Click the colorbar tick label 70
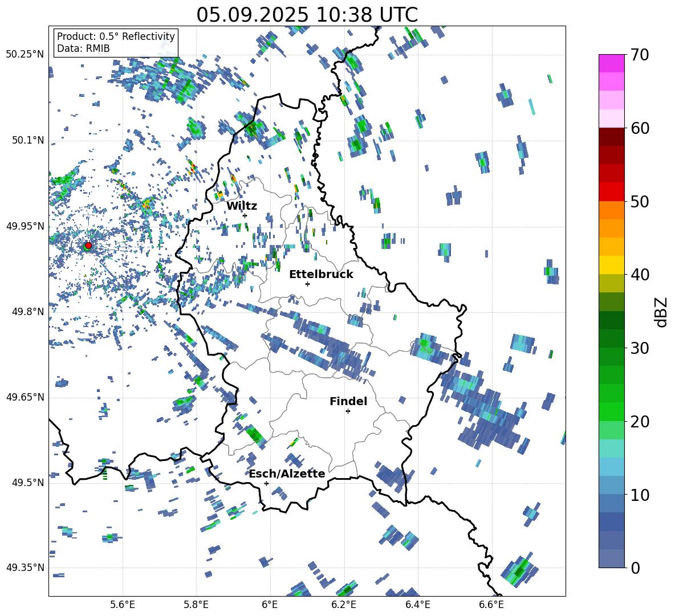675x616 pixels. (x=639, y=55)
